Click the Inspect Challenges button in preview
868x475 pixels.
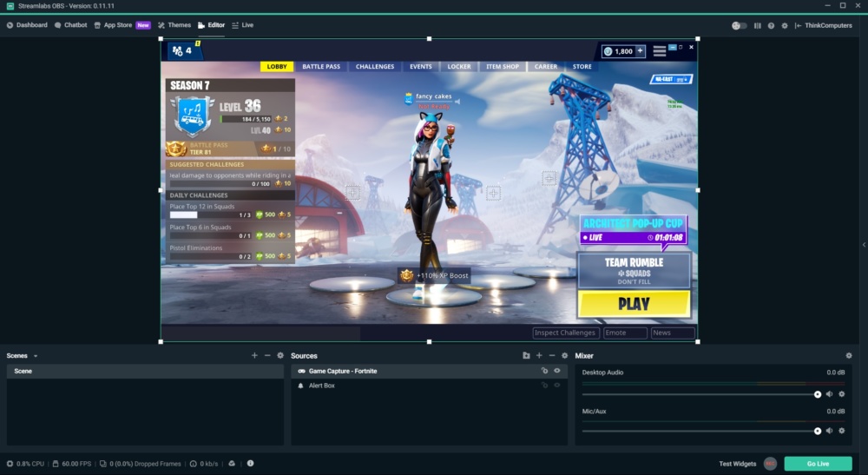pyautogui.click(x=565, y=333)
